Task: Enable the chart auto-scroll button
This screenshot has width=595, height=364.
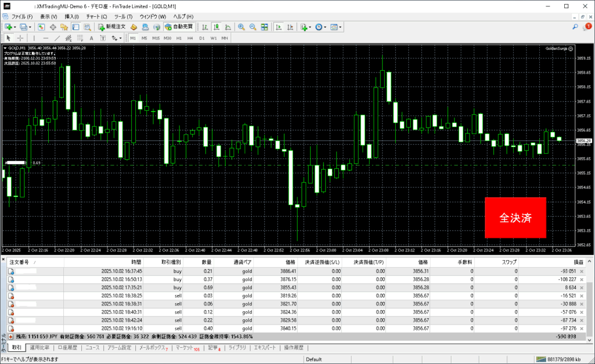Action: click(x=279, y=27)
